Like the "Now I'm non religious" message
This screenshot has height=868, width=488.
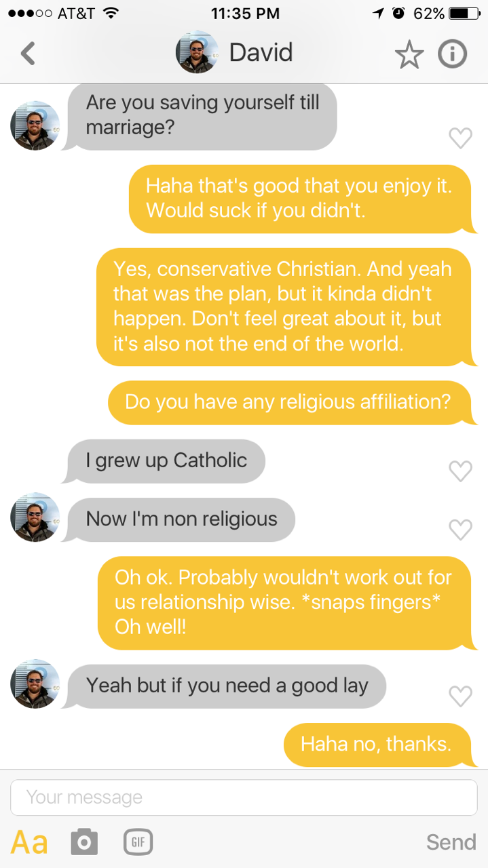coord(460,529)
